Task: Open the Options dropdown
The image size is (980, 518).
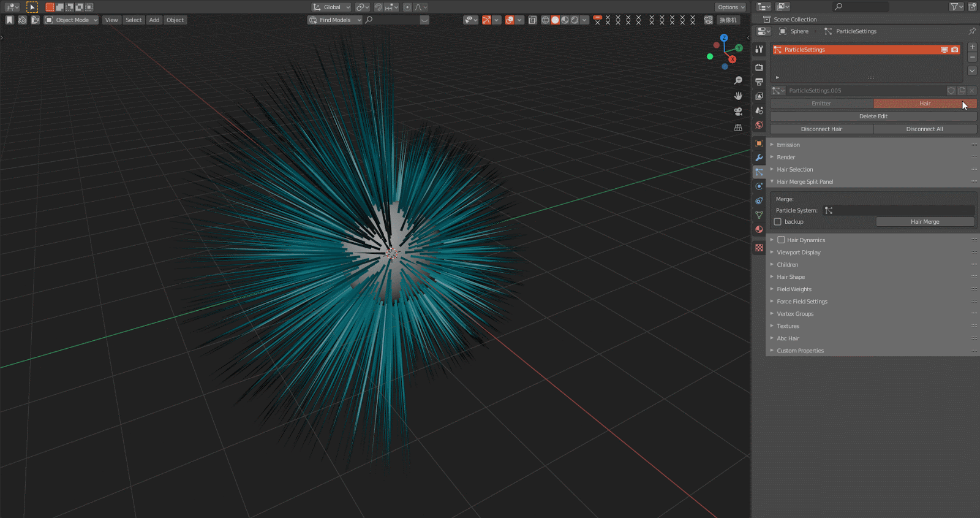Action: click(x=731, y=7)
